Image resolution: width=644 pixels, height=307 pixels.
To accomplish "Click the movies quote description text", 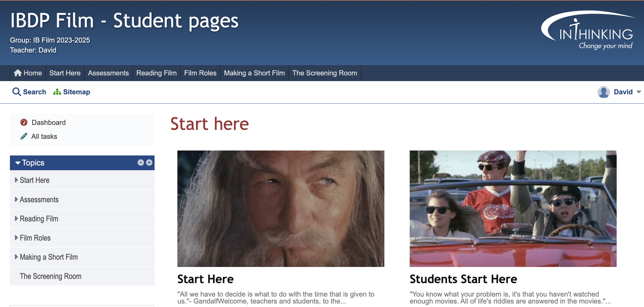I will [x=510, y=297].
